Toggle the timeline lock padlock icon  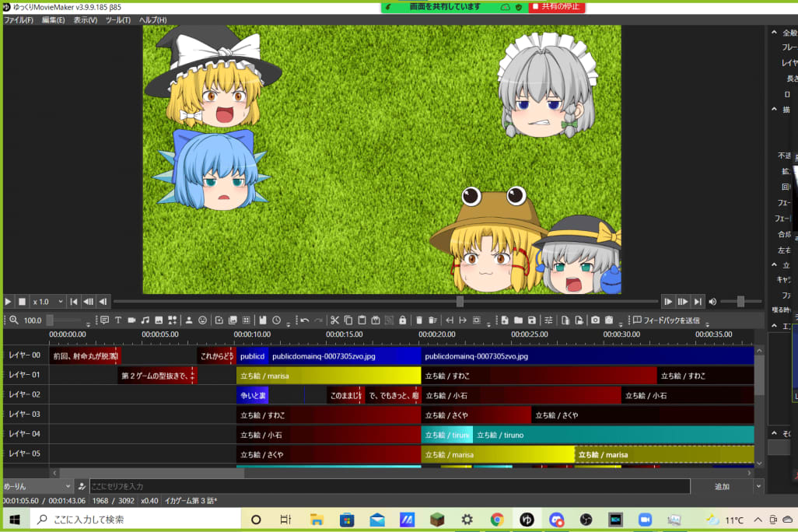click(x=402, y=320)
